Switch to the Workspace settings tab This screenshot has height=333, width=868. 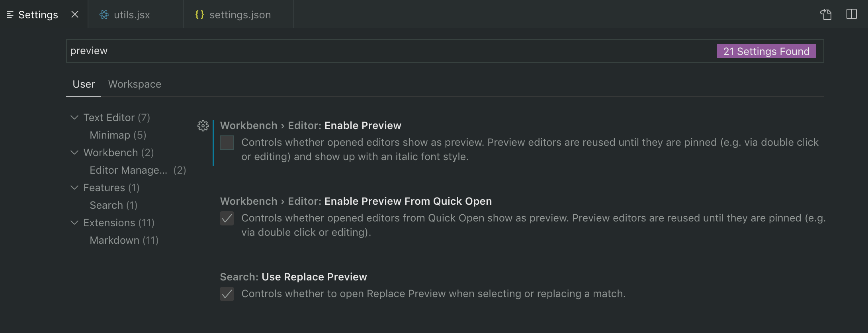(x=134, y=84)
